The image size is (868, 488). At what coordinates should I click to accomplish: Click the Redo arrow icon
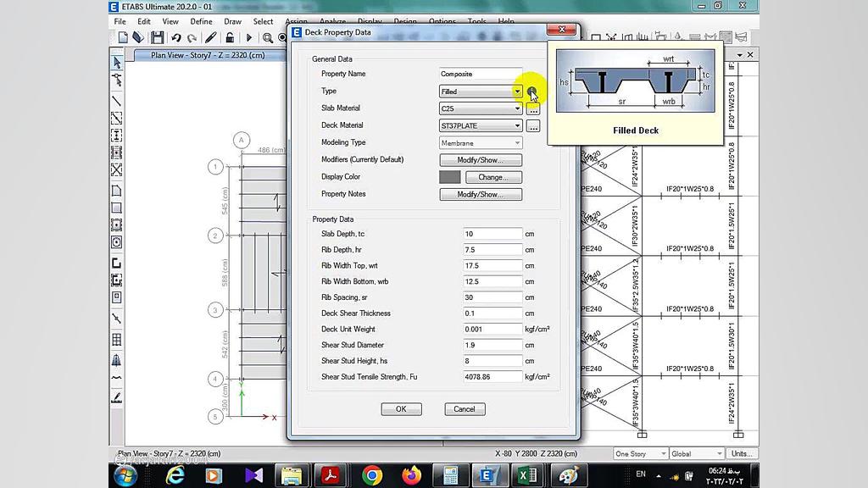[x=192, y=37]
